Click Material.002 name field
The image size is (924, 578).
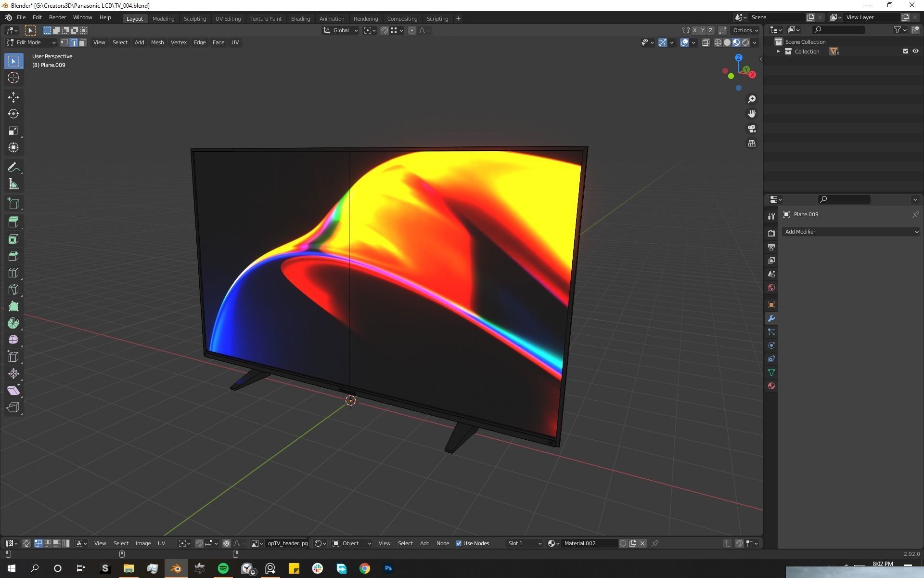pos(590,543)
